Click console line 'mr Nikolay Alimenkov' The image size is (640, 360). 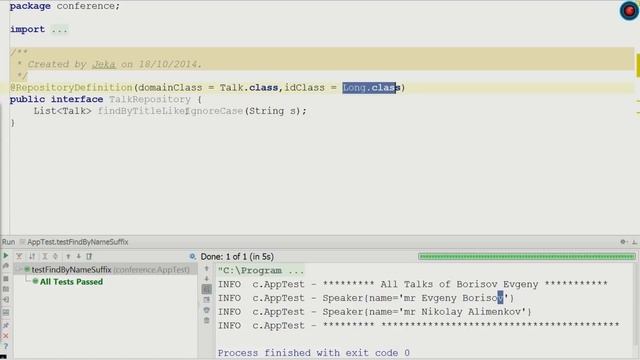coord(375,312)
